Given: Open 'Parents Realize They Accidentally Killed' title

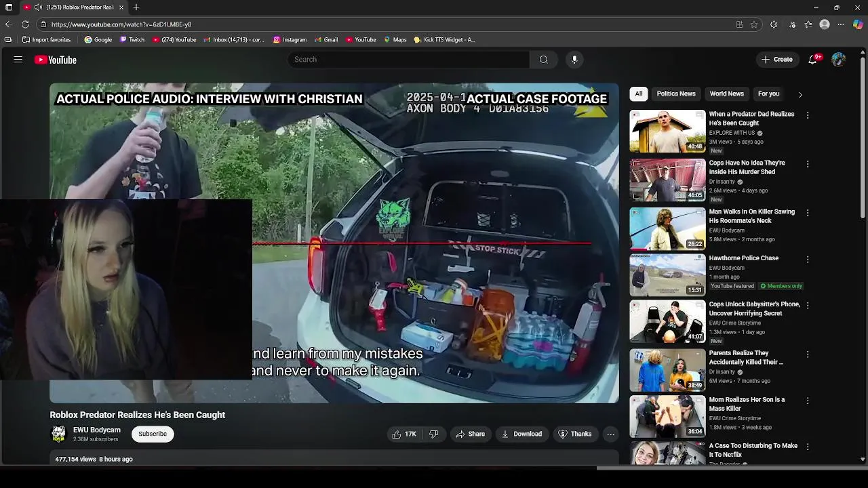Looking at the screenshot, I should 746,358.
